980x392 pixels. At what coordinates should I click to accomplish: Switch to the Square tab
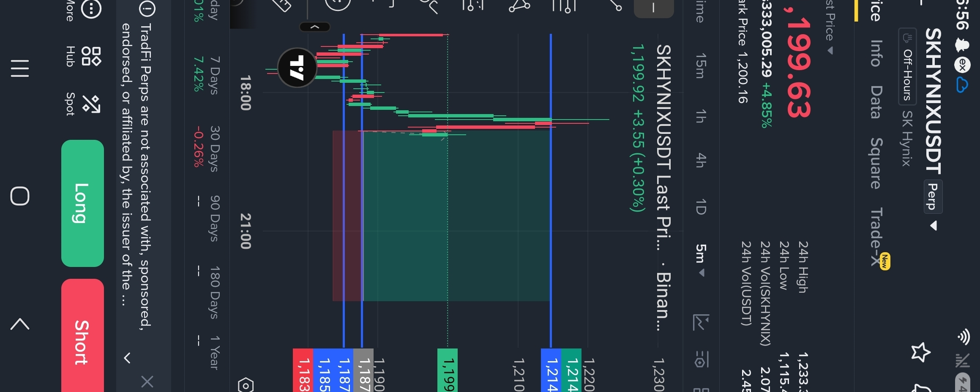pyautogui.click(x=876, y=163)
